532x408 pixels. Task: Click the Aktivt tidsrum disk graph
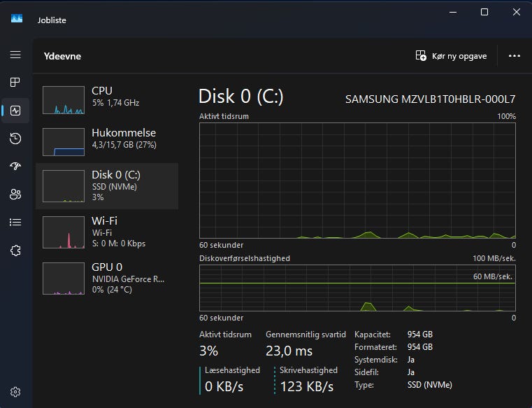tap(357, 181)
